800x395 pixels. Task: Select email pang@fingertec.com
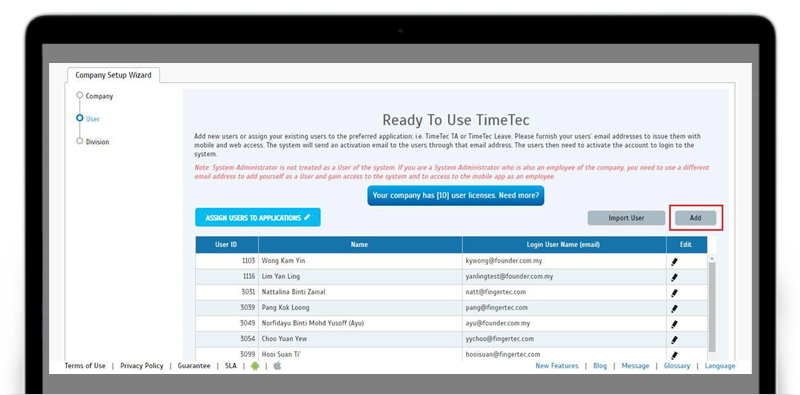(496, 308)
